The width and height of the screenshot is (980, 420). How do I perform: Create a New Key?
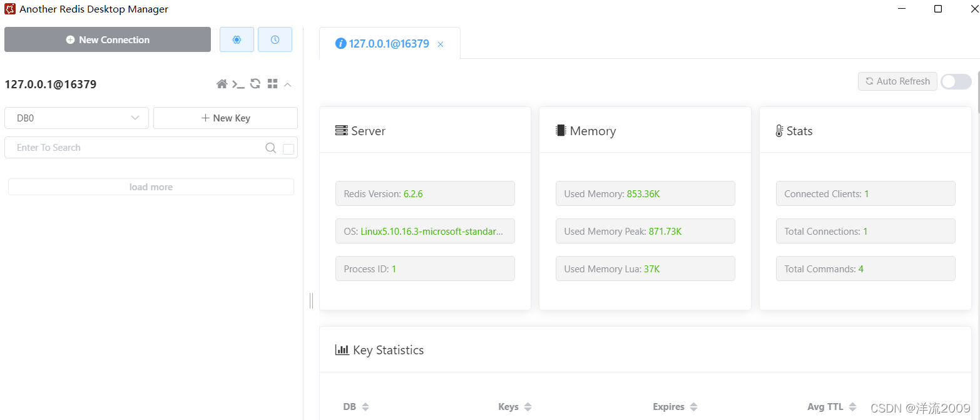[225, 118]
